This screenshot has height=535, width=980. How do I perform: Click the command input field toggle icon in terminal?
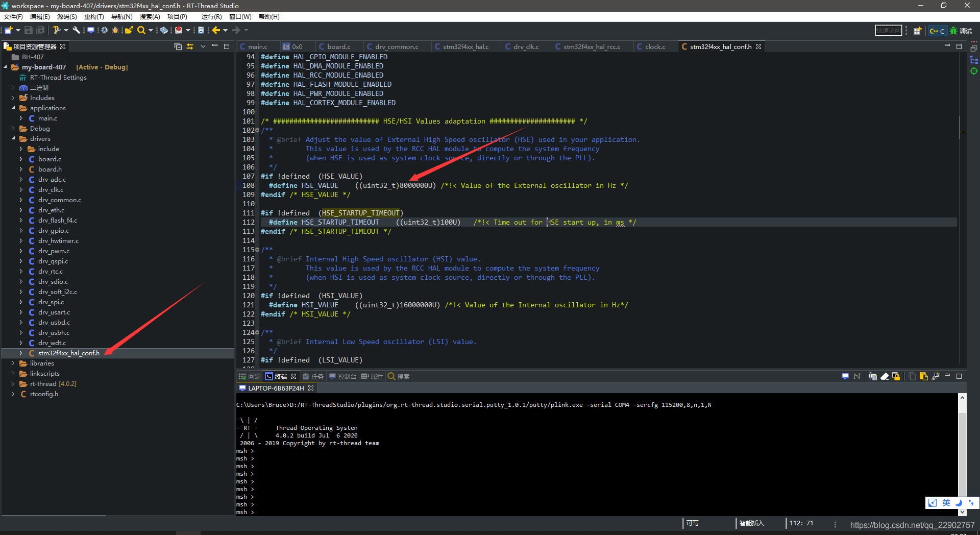point(872,376)
